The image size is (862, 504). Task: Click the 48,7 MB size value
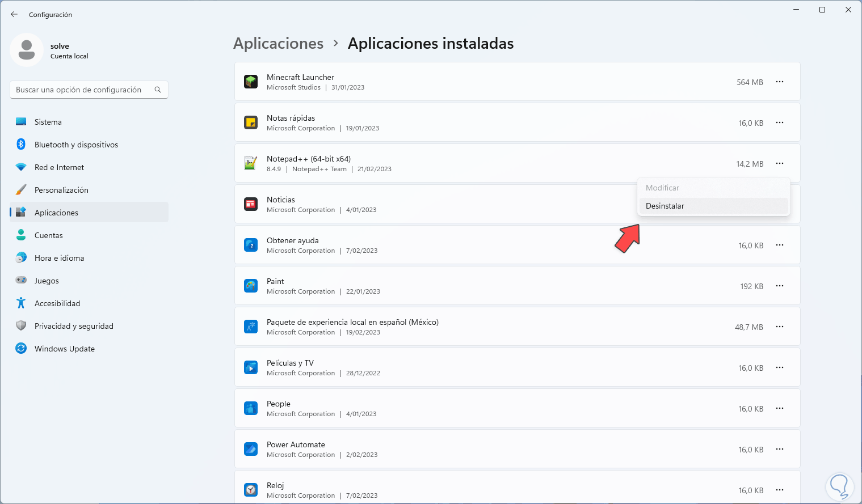[x=749, y=327]
